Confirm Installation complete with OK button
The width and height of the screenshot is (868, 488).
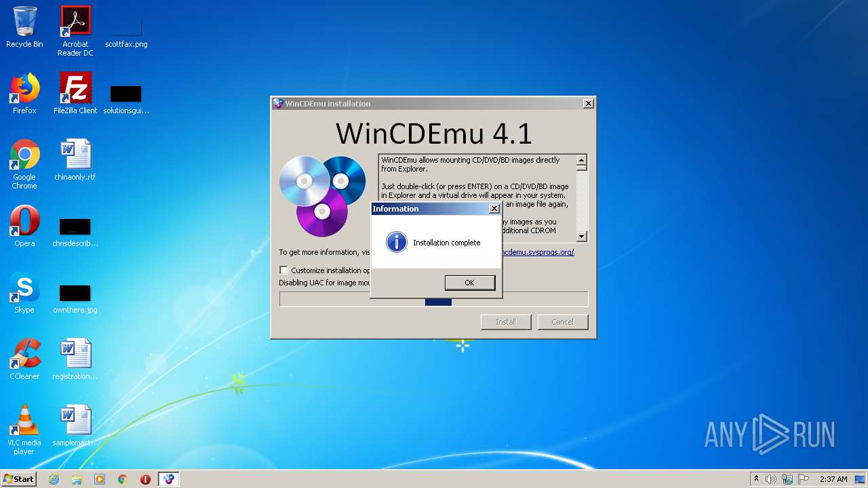(x=469, y=283)
